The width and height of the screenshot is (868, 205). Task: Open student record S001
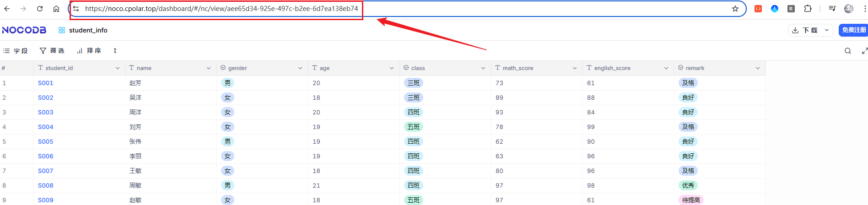coord(46,83)
